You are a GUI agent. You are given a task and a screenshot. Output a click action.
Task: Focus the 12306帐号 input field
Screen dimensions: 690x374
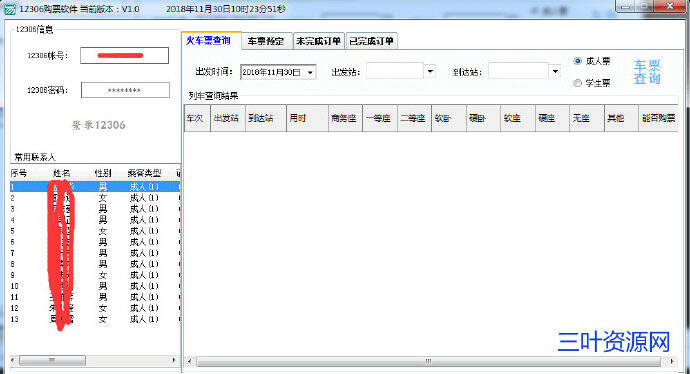point(125,55)
